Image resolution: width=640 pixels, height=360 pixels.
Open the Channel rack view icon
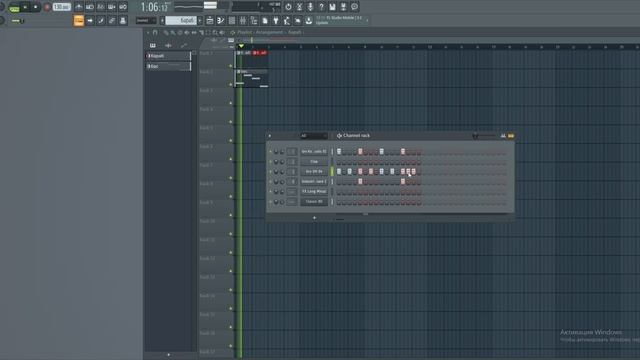[x=232, y=20]
